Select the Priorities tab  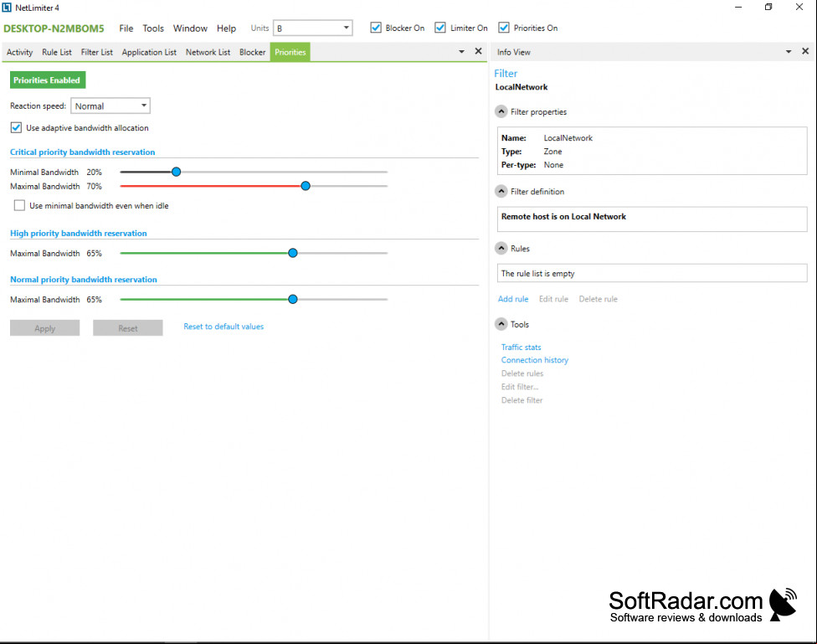coord(290,52)
